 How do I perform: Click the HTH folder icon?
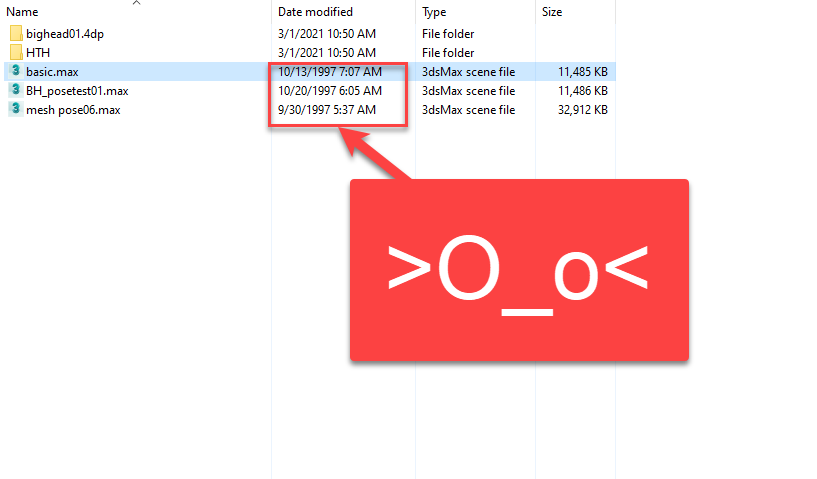[16, 53]
